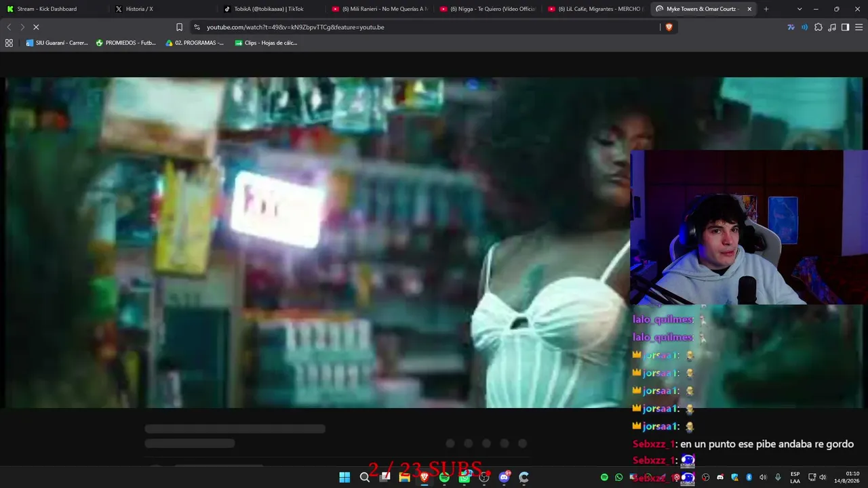Click the microphone icon in system tray
The image size is (868, 488).
point(778,477)
